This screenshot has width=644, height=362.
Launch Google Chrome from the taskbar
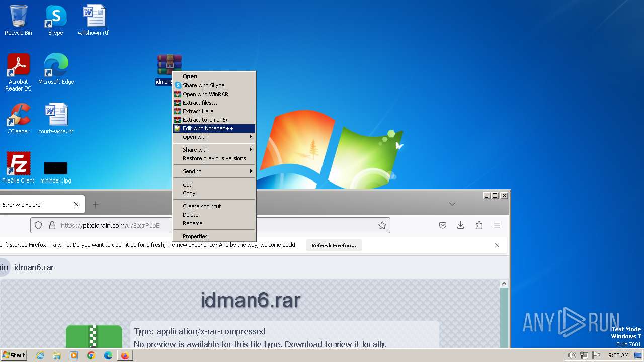click(91, 355)
